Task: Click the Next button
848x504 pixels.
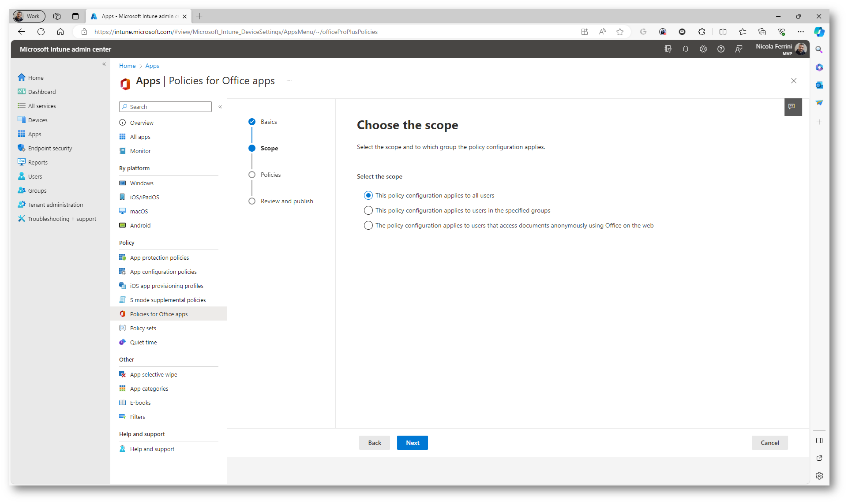Action: [412, 443]
